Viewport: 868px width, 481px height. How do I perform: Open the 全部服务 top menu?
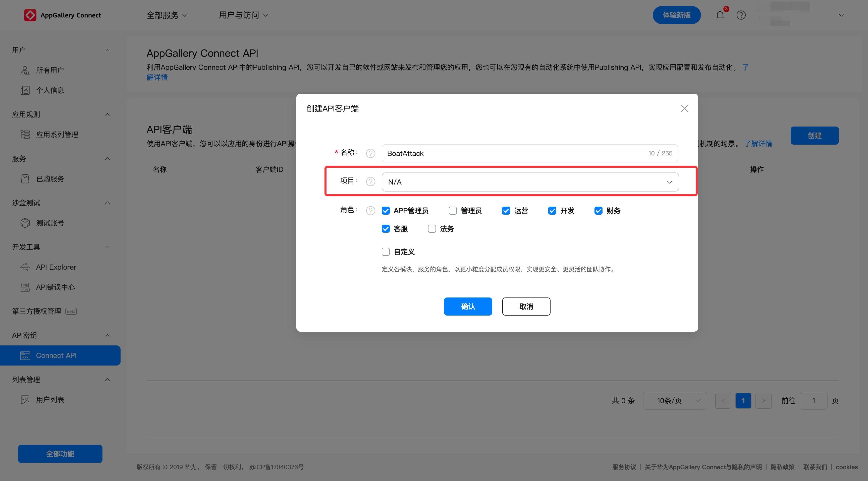(167, 15)
